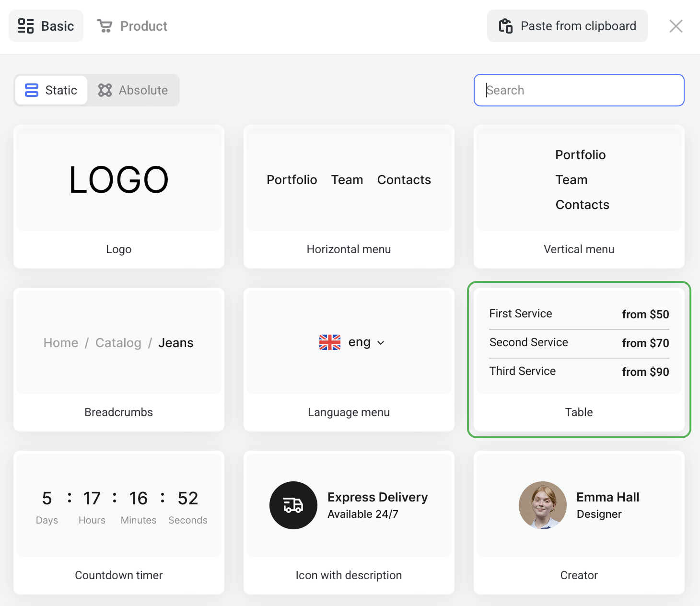Click the Product shopping cart icon

pos(105,26)
